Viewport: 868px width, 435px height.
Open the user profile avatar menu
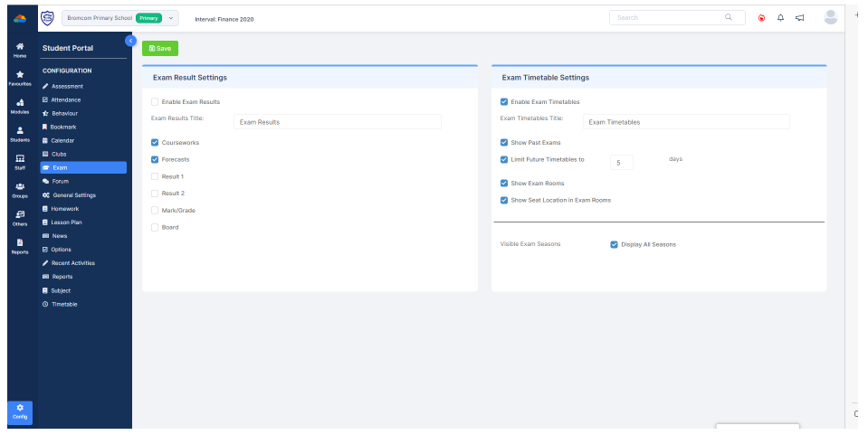pos(830,17)
